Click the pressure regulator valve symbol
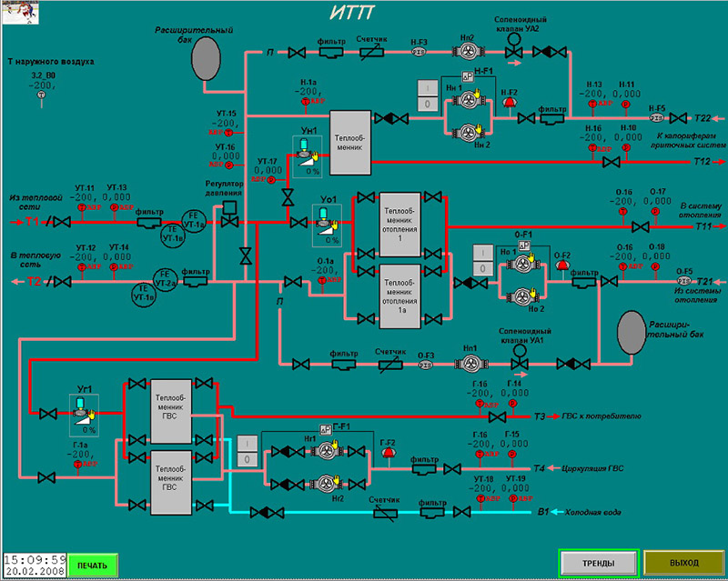 (229, 215)
